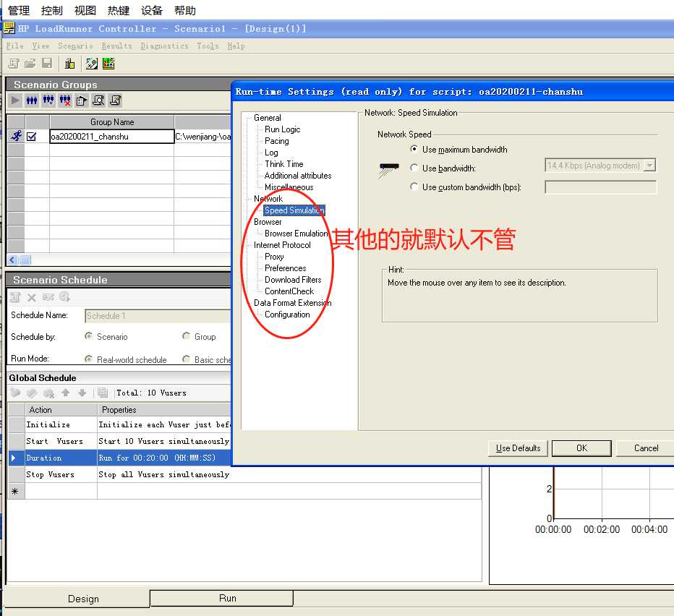This screenshot has height=616, width=674.
Task: Open the Diagnostics menu
Action: pos(164,46)
